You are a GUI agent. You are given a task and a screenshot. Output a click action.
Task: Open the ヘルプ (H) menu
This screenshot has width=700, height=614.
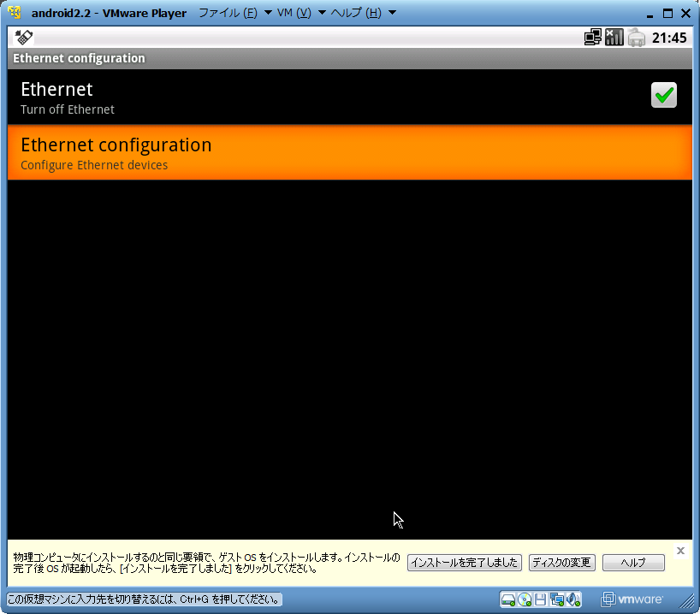[x=356, y=13]
